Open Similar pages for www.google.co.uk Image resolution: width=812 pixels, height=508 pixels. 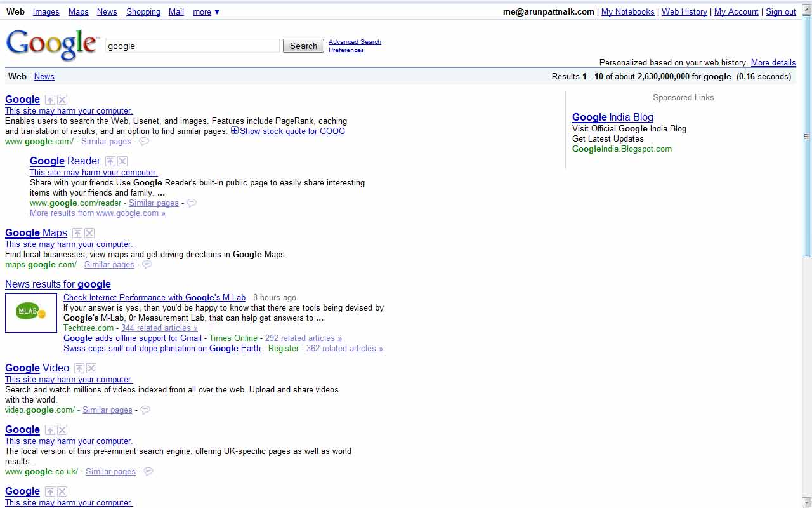click(x=110, y=472)
